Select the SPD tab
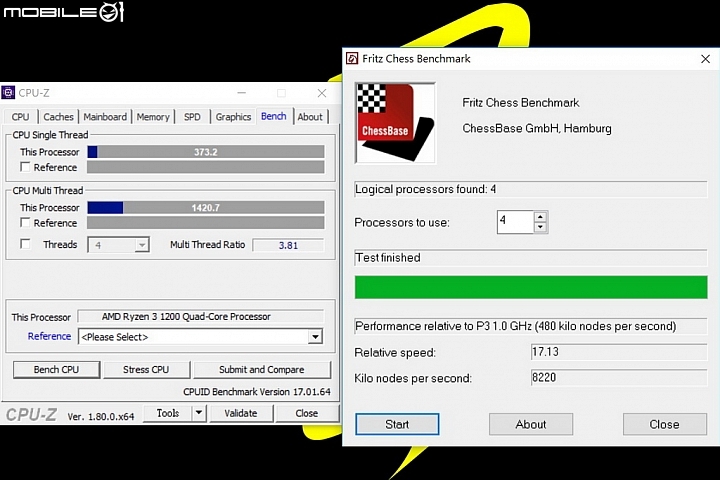This screenshot has width=720, height=480. pyautogui.click(x=192, y=117)
